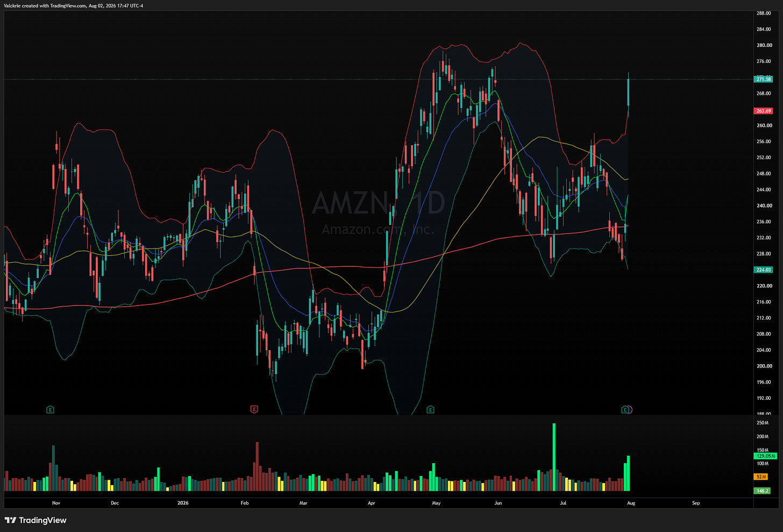The height and width of the screenshot is (532, 783).
Task: Click the Aug label on the time axis
Action: click(x=631, y=503)
